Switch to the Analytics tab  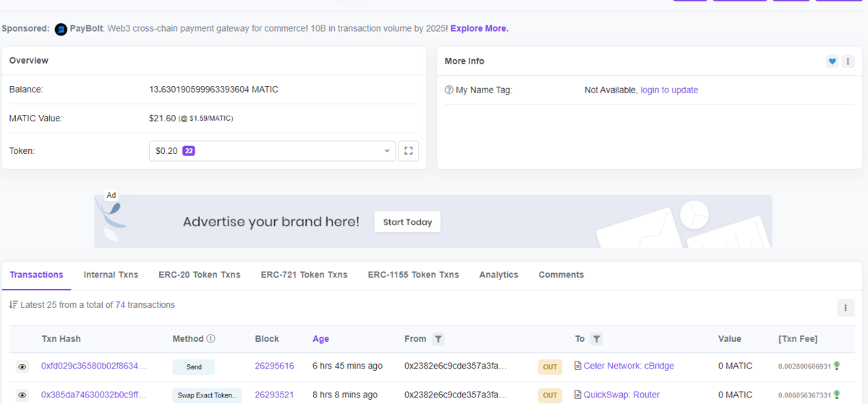pos(498,275)
